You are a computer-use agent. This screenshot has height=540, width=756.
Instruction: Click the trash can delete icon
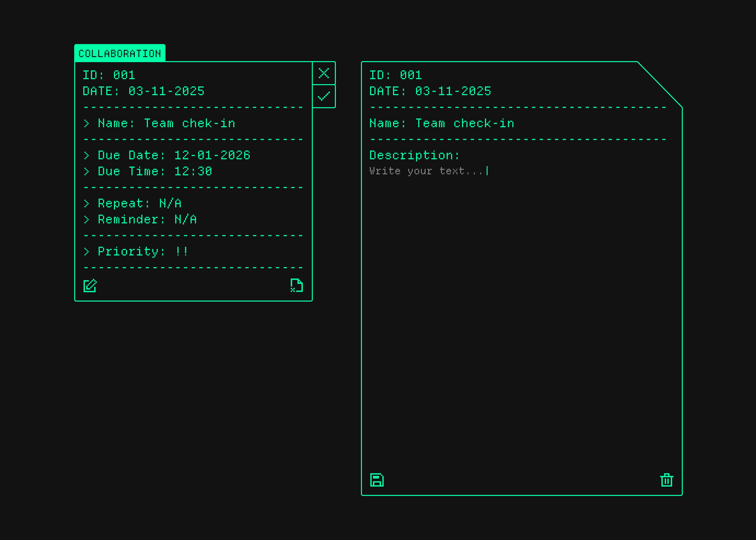pyautogui.click(x=667, y=480)
